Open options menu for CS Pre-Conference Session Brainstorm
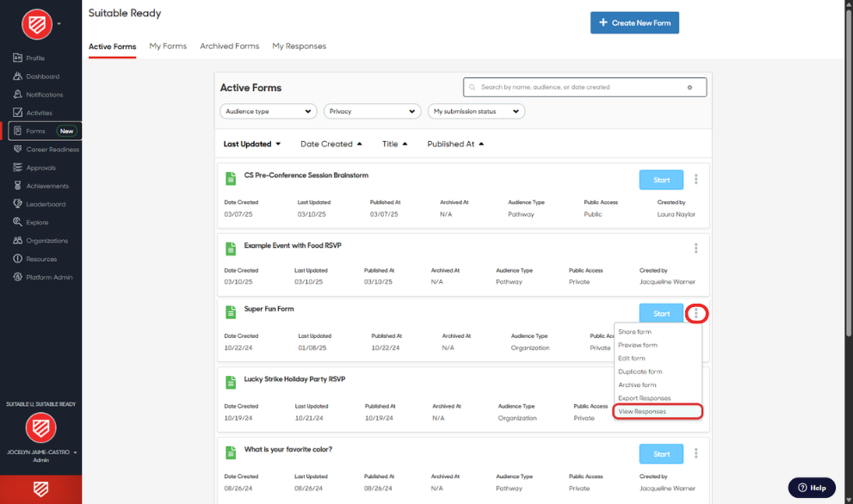 click(x=695, y=180)
